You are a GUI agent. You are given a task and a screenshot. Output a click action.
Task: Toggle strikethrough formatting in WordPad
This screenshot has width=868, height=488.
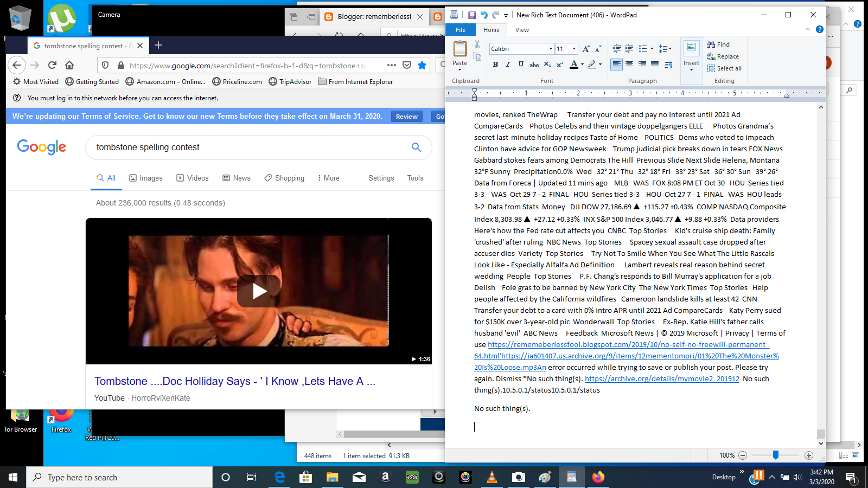coord(534,65)
